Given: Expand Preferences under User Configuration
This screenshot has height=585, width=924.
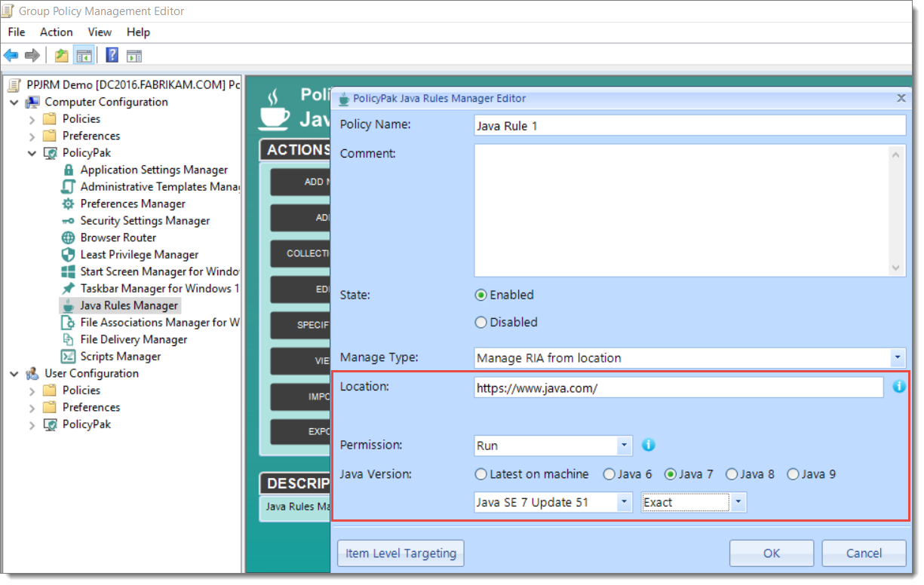Looking at the screenshot, I should (x=32, y=407).
